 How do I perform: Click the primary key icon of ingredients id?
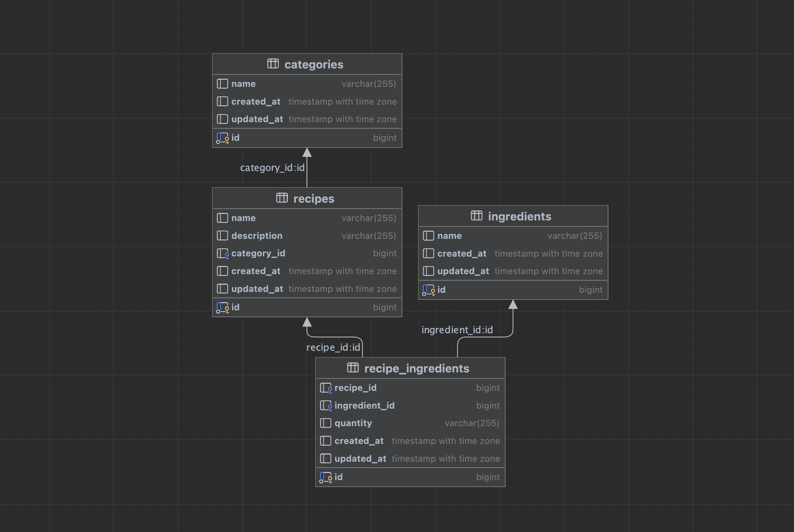tap(429, 290)
